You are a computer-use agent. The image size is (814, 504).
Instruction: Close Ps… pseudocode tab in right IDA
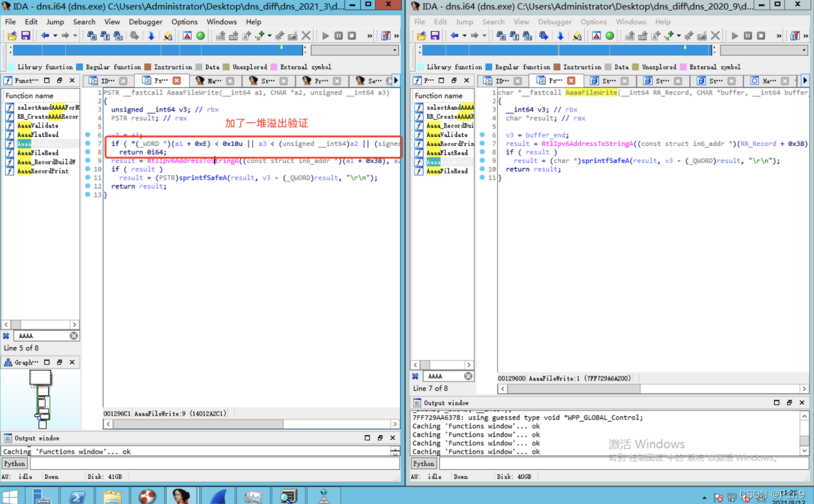coord(571,81)
